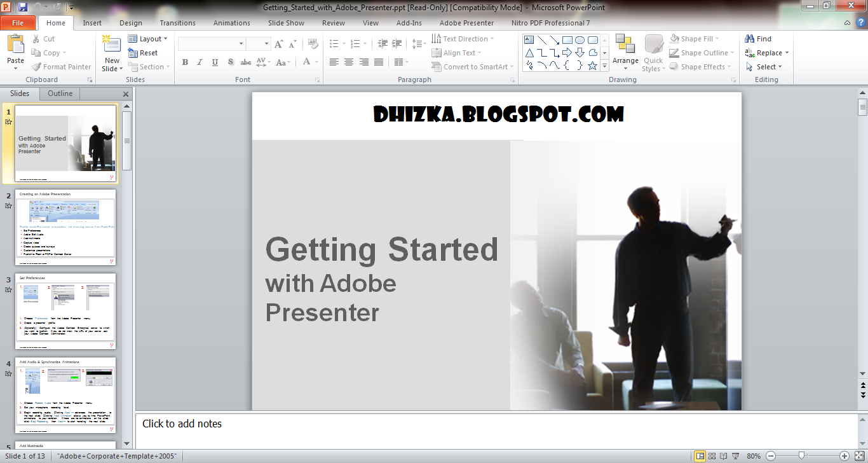
Task: Select slide 2 thumbnail Creating an Adobe Presentation
Action: pos(65,227)
